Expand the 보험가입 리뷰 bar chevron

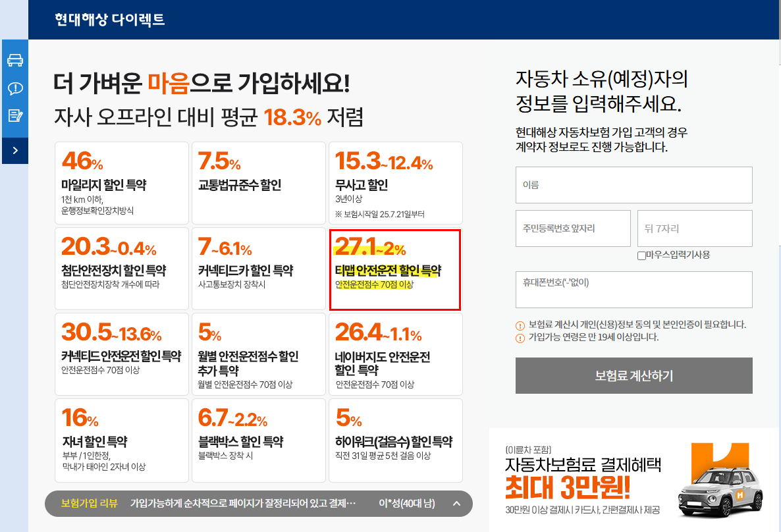[456, 504]
